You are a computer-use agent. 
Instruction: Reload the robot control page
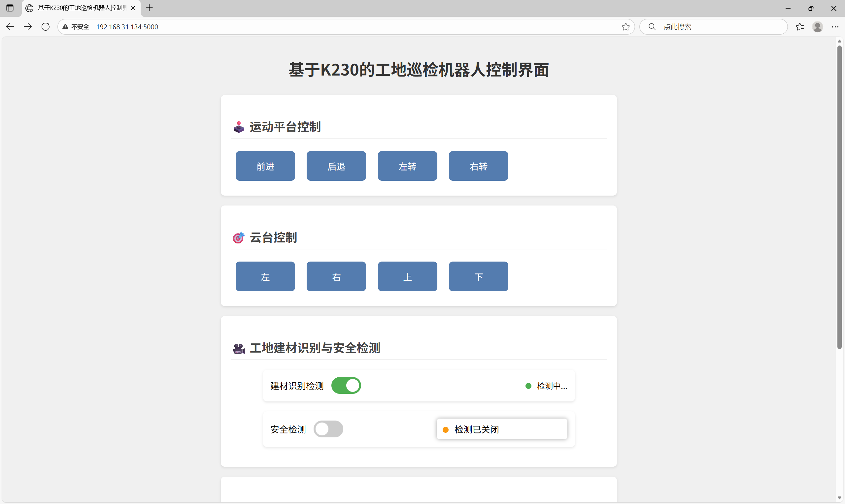point(46,26)
